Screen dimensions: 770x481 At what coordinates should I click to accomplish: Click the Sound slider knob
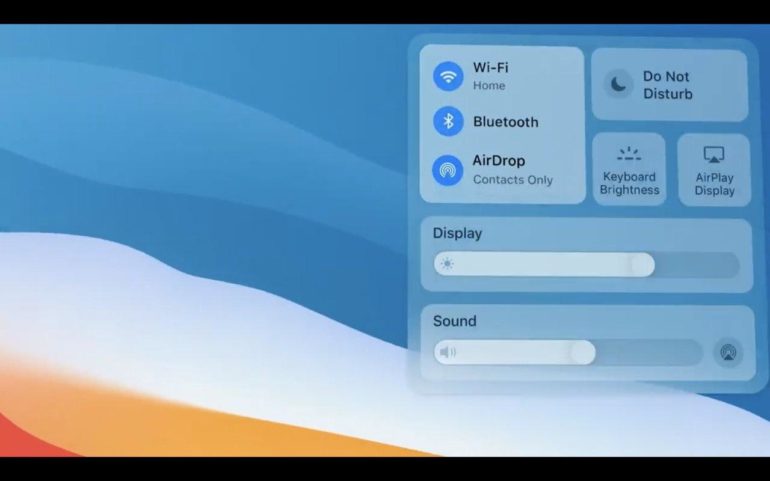click(583, 352)
